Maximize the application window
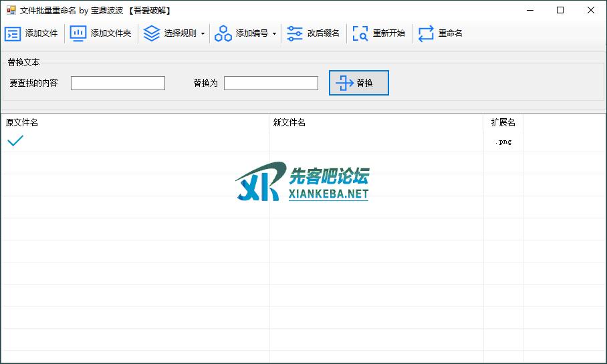The image size is (607, 364). point(560,10)
